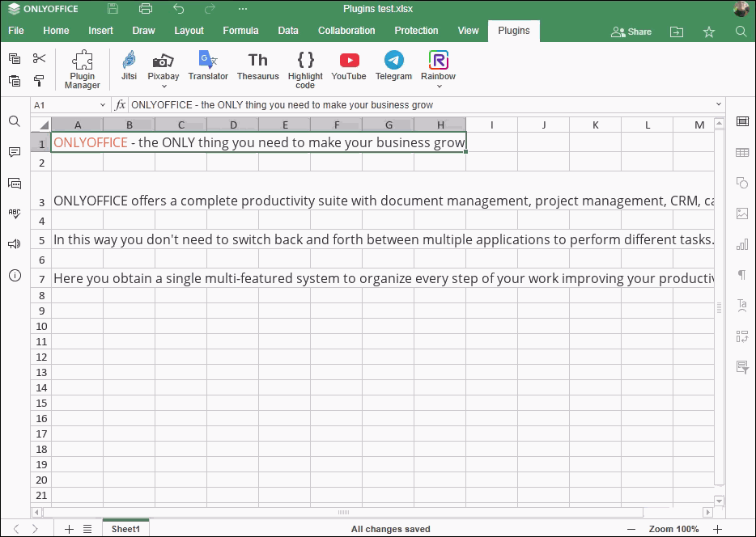Open the comments panel in left sidebar
The width and height of the screenshot is (756, 537).
click(x=15, y=152)
